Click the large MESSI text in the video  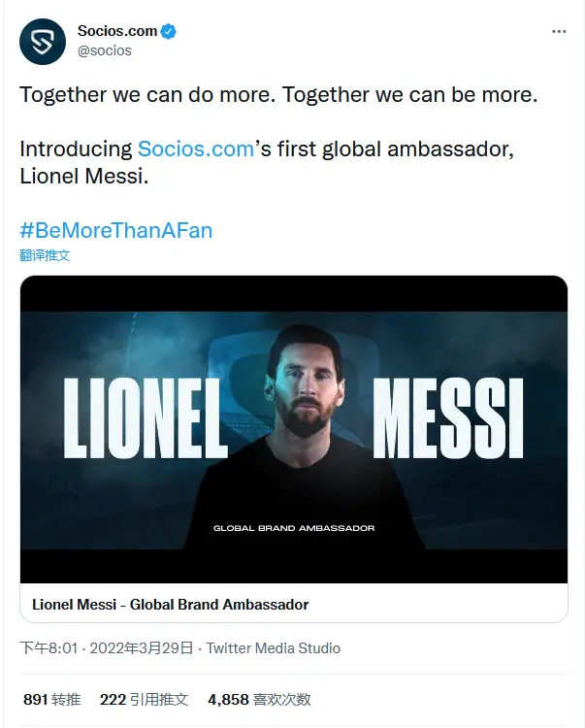447,417
